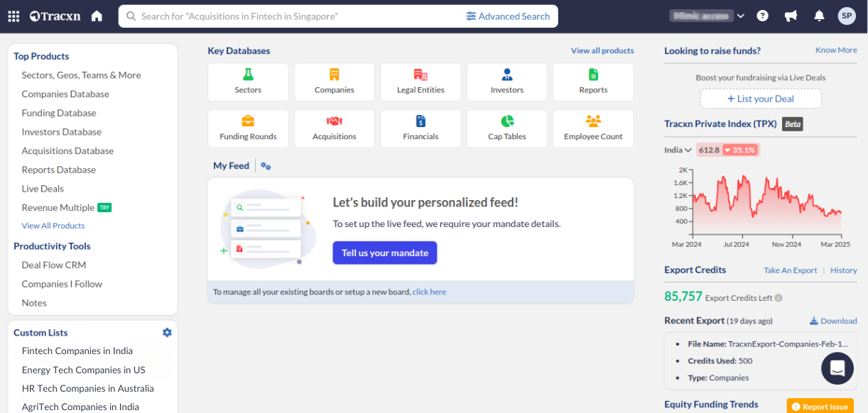Open help question mark icon
Image resolution: width=868 pixels, height=413 pixels.
coord(762,16)
